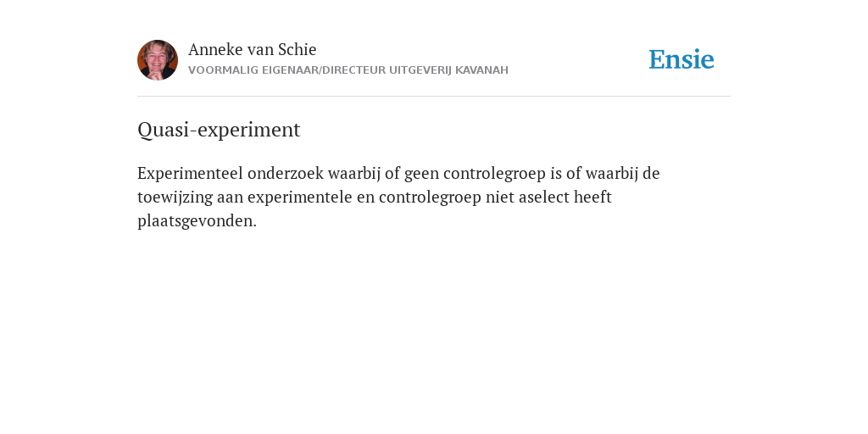Image resolution: width=868 pixels, height=434 pixels.
Task: Click the surname Schie in the author name
Action: 298,49
